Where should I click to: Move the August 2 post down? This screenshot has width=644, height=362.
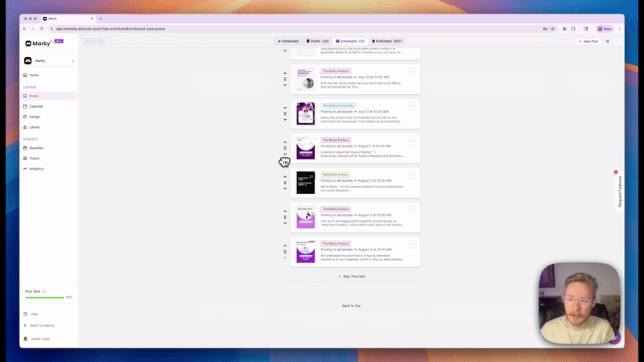click(285, 189)
